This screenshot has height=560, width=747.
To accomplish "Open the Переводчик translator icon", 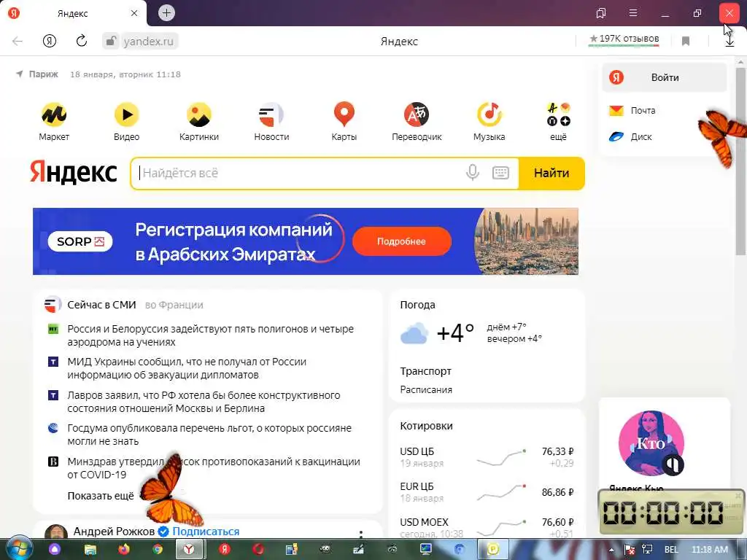I will (x=417, y=114).
